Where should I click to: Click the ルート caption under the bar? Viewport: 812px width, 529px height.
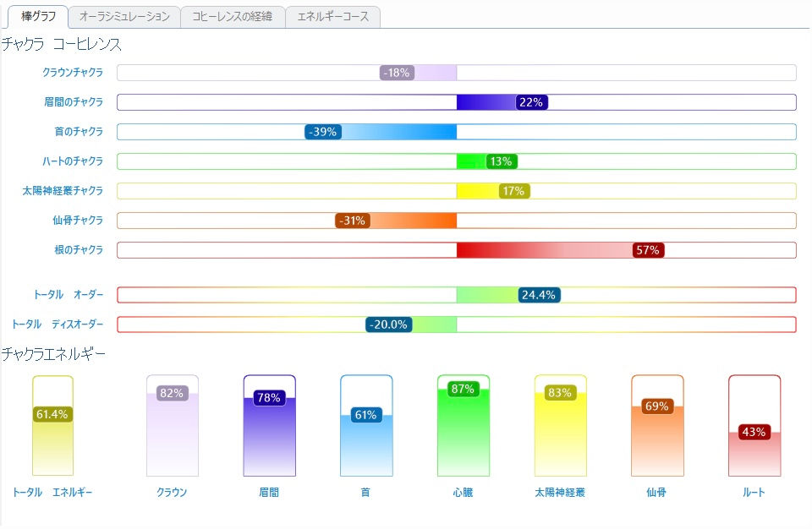click(754, 493)
